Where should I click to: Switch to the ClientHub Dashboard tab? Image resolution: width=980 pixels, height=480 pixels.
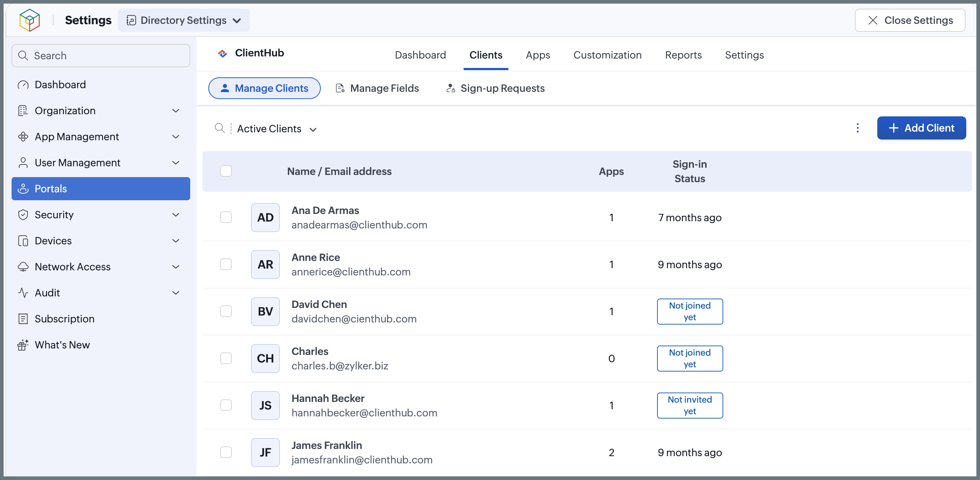[420, 55]
